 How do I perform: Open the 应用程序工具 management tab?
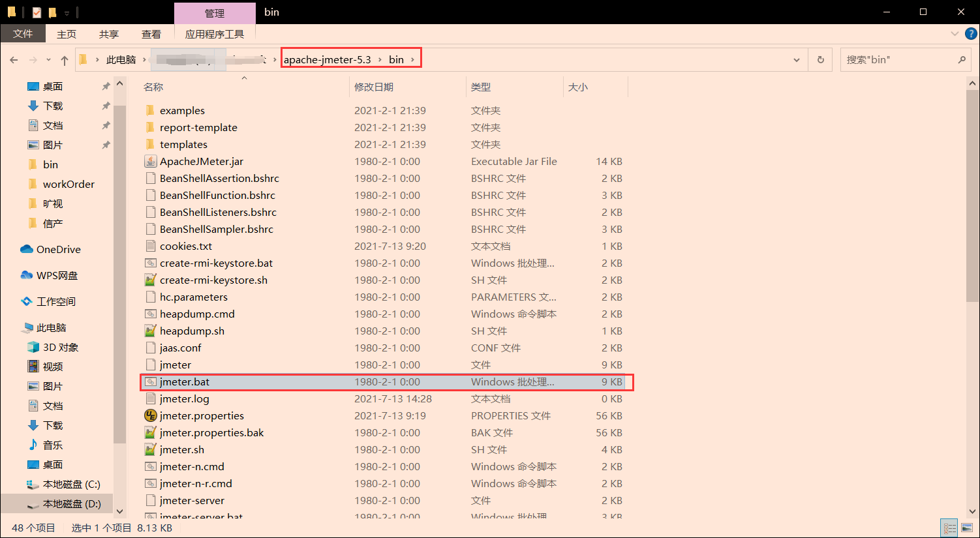pyautogui.click(x=214, y=33)
